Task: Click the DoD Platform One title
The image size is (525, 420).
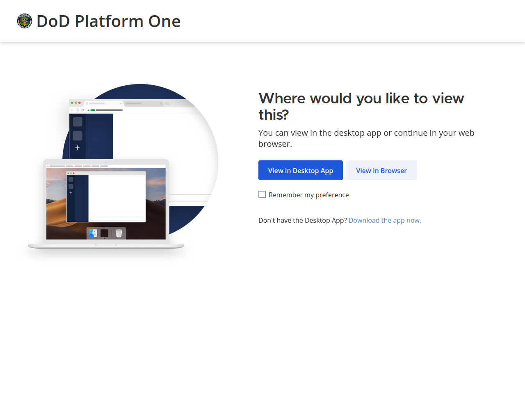Action: [x=108, y=21]
